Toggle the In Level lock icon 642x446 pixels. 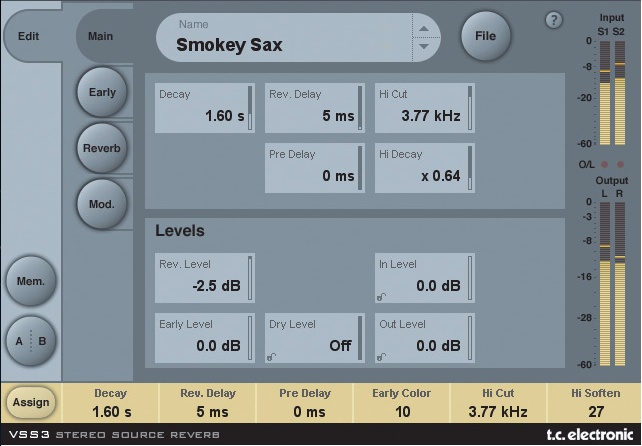point(382,296)
